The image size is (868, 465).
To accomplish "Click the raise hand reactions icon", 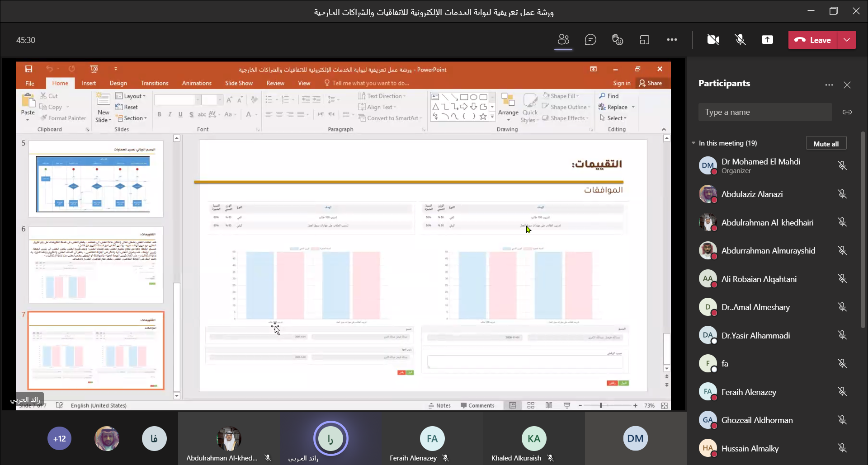I will [x=618, y=40].
